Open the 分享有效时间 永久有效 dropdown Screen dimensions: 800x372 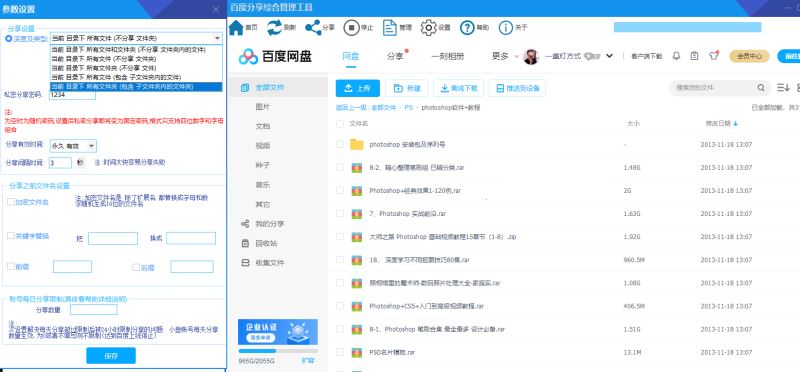(x=73, y=146)
